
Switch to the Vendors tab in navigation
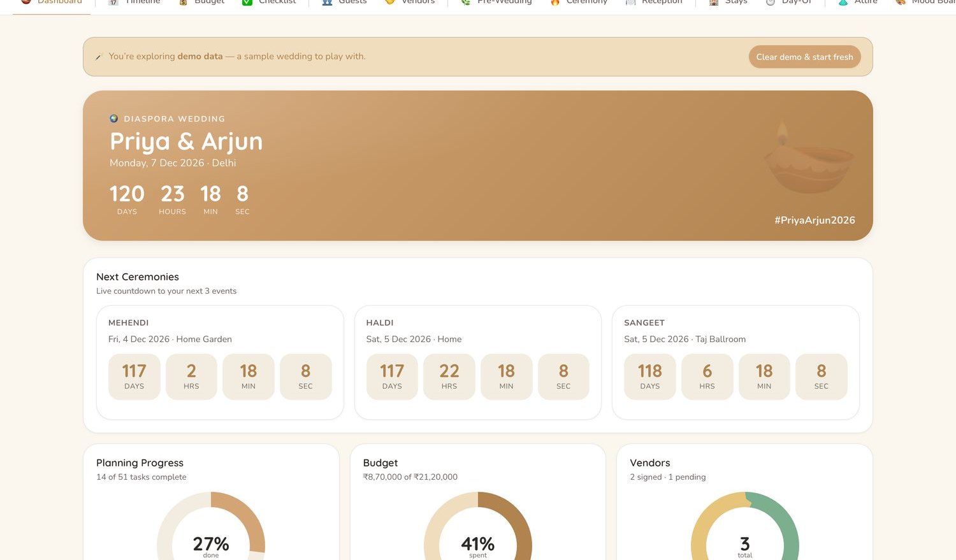pyautogui.click(x=410, y=3)
